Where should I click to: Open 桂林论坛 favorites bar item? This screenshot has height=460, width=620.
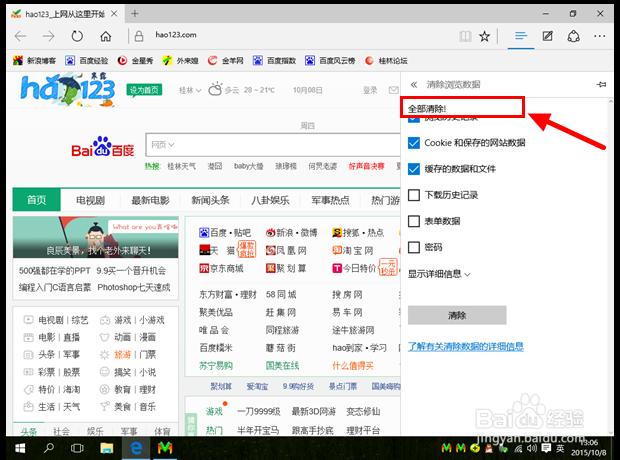(386, 61)
